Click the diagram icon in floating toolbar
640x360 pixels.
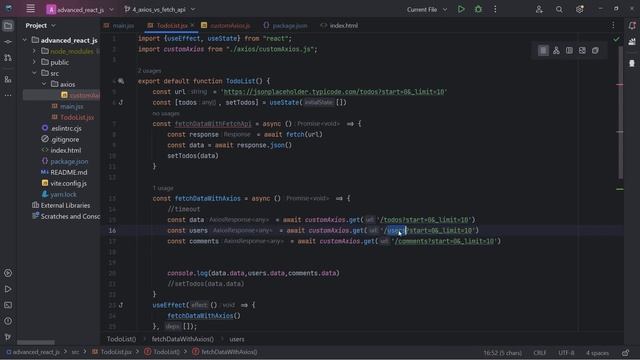click(x=556, y=51)
